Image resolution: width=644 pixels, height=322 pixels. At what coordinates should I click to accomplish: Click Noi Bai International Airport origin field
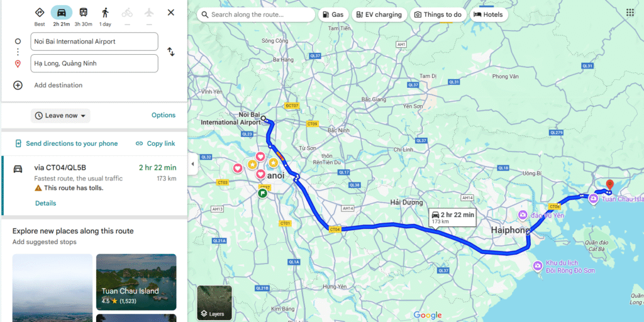pos(94,42)
